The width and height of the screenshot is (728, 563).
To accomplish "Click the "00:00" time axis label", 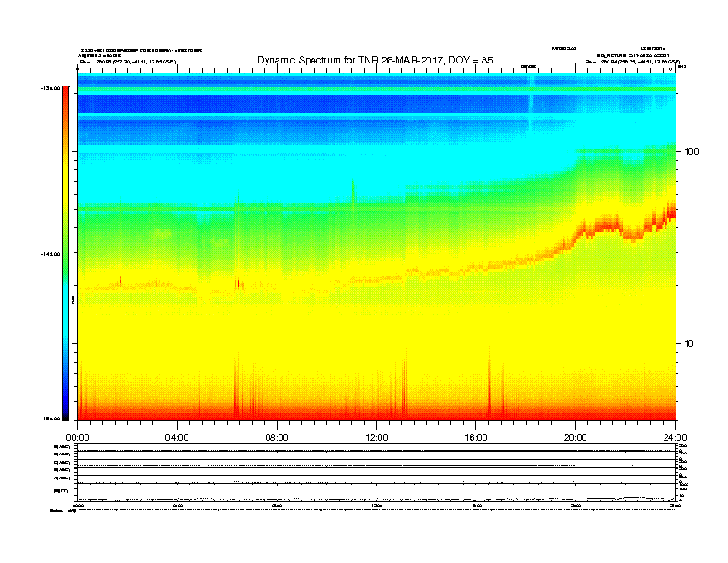I will click(77, 438).
